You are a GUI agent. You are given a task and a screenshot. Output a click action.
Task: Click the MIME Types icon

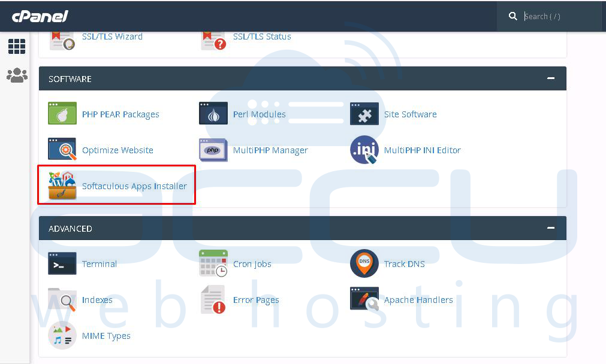[x=62, y=335]
